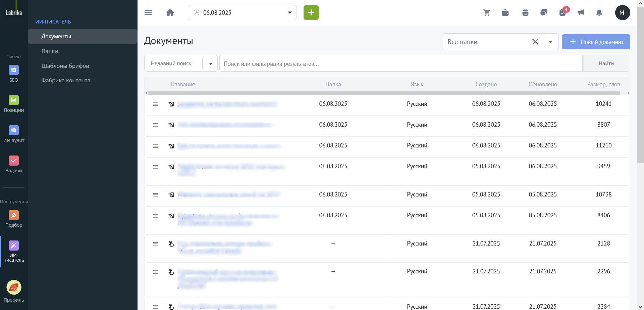Screen dimensions: 644x310
Task: Open the notifications bell
Action: point(599,13)
